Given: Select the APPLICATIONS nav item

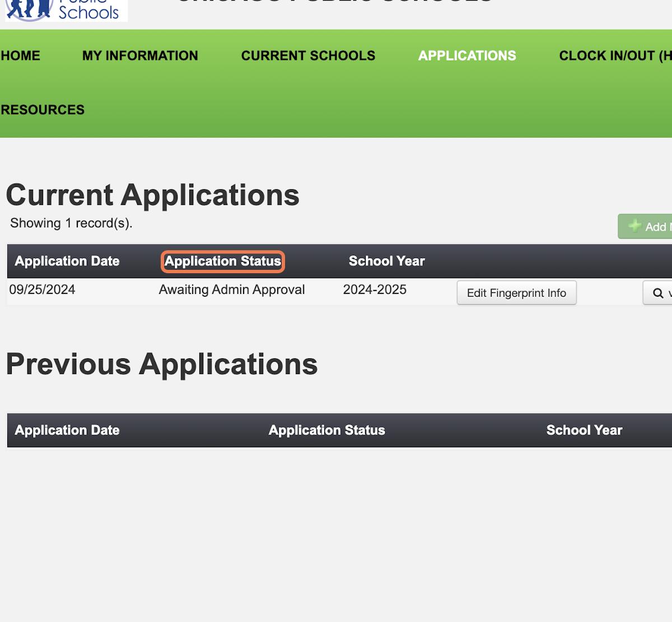Looking at the screenshot, I should (x=467, y=56).
